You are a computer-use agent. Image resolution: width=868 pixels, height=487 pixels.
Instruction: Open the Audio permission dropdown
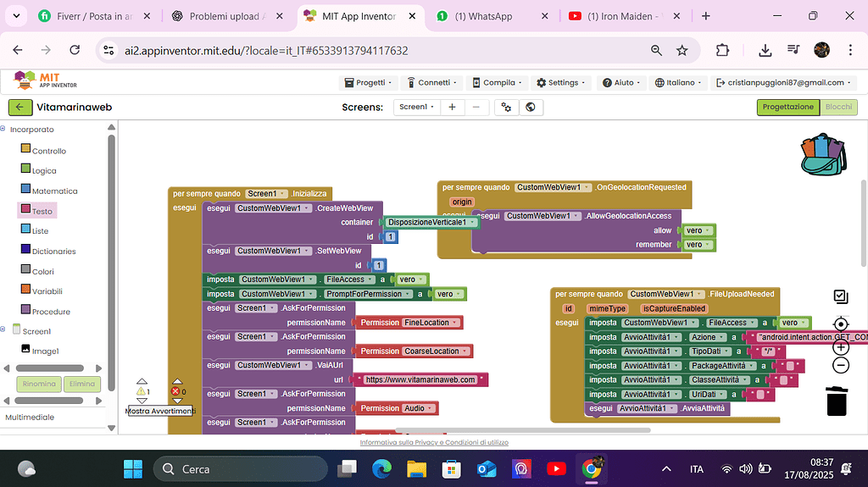[430, 408]
